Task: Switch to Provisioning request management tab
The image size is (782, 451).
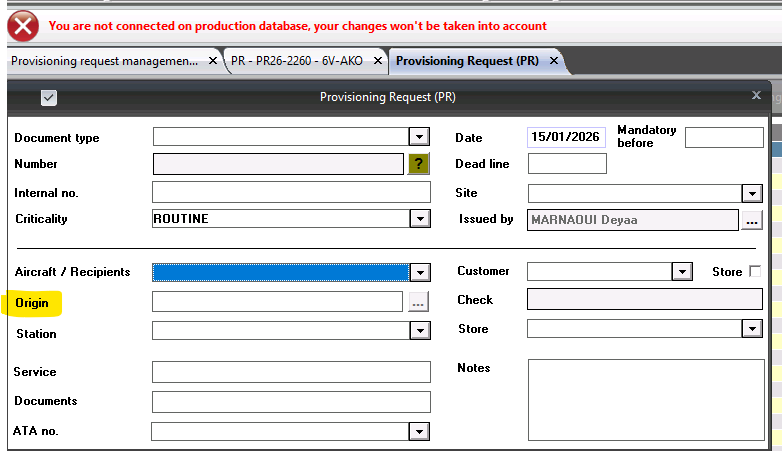Action: coord(104,61)
